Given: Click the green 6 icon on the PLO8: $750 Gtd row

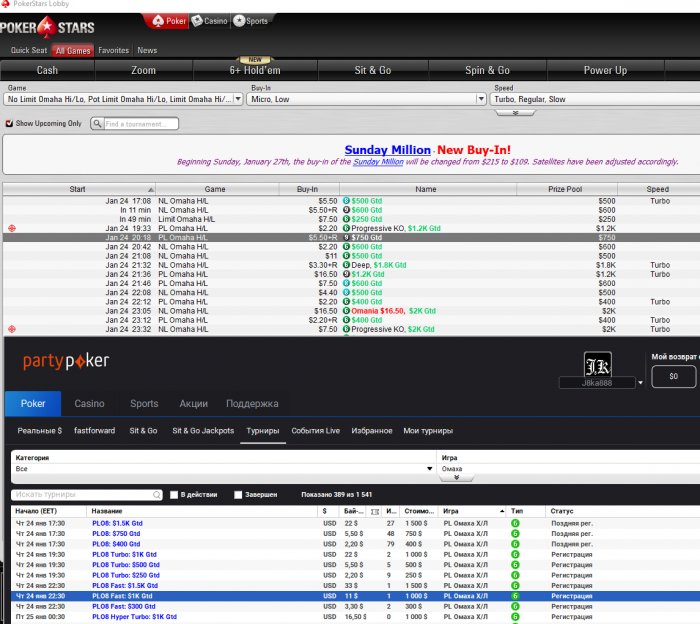Looking at the screenshot, I should click(515, 533).
